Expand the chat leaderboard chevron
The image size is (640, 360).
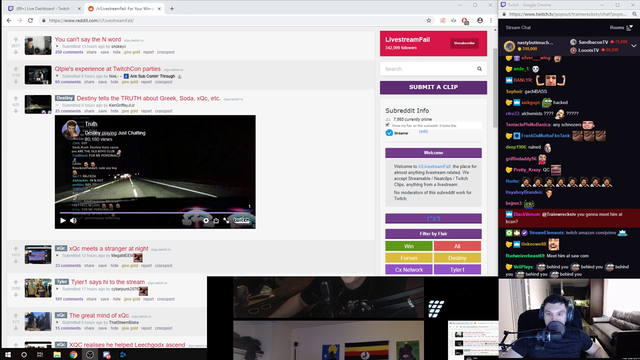633,46
